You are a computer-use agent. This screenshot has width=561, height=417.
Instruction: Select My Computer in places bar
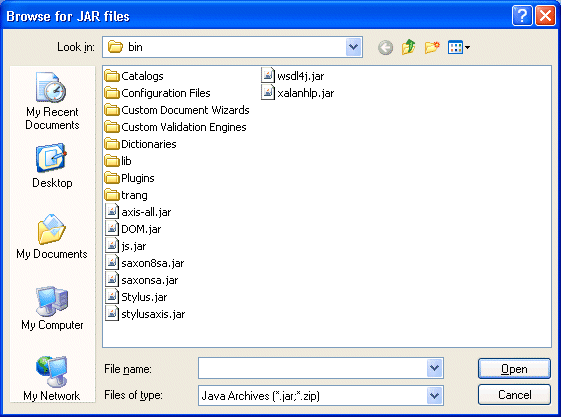click(52, 308)
